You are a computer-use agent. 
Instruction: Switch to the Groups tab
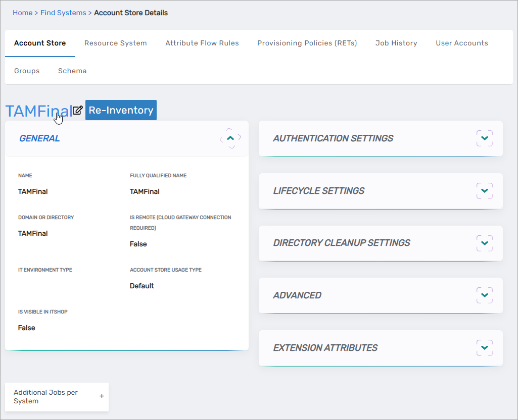click(x=27, y=71)
